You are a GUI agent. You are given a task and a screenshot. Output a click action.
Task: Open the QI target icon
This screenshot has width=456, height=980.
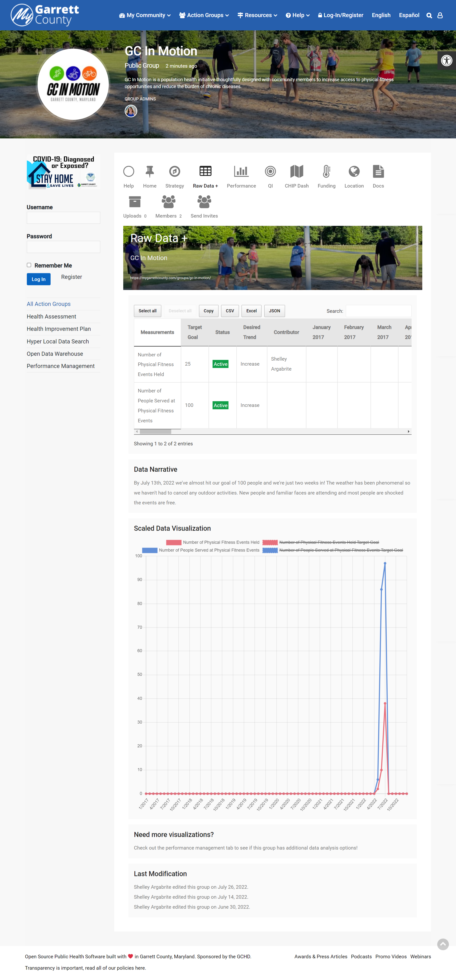[270, 172]
